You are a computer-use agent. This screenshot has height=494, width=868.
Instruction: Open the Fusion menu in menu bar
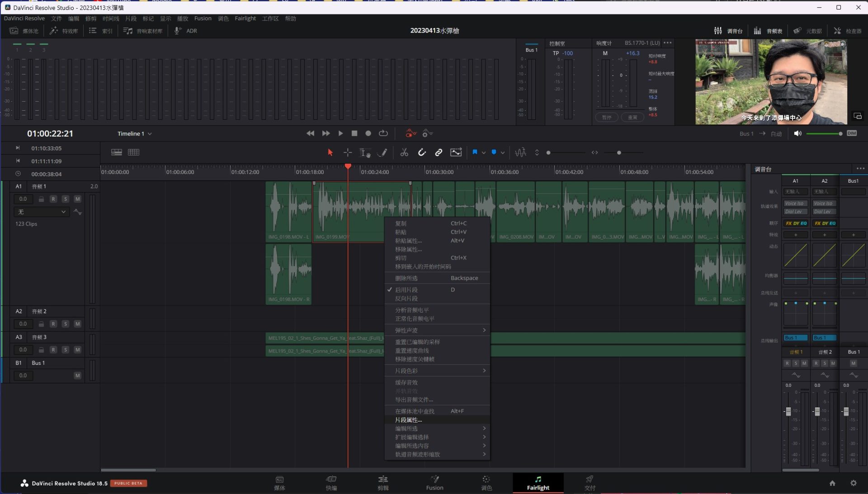[203, 19]
